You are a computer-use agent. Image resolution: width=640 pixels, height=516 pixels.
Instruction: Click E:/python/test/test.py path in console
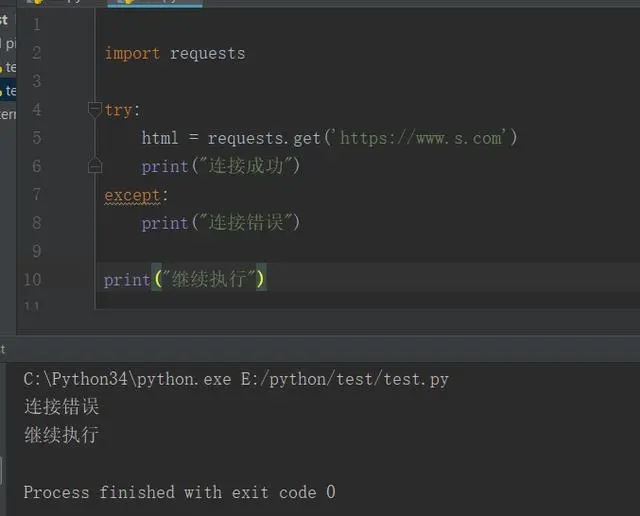point(345,379)
